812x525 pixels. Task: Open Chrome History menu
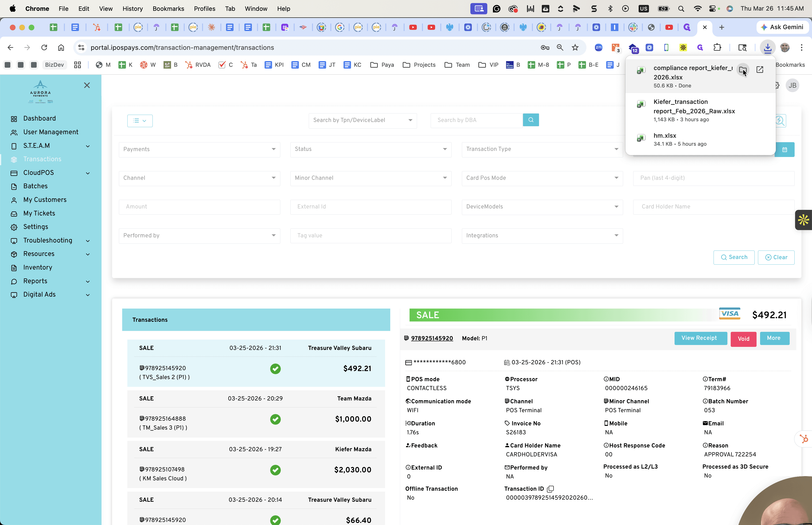133,8
